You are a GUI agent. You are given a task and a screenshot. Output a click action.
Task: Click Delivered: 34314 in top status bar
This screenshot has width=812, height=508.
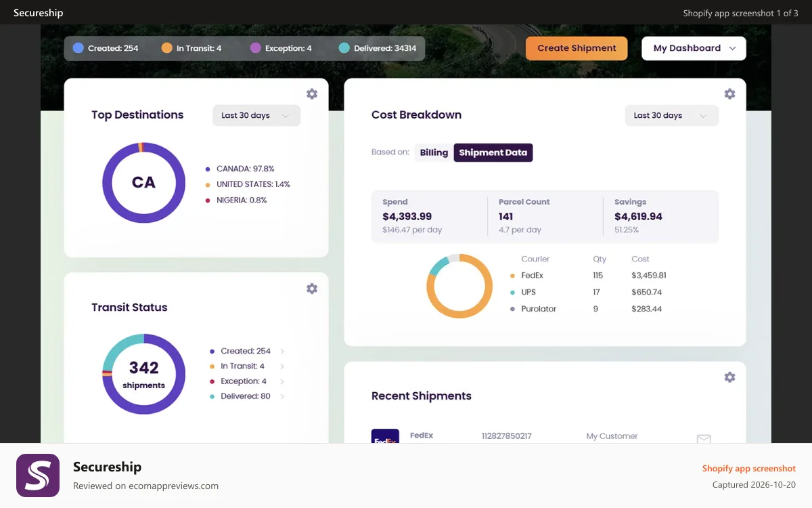click(385, 48)
